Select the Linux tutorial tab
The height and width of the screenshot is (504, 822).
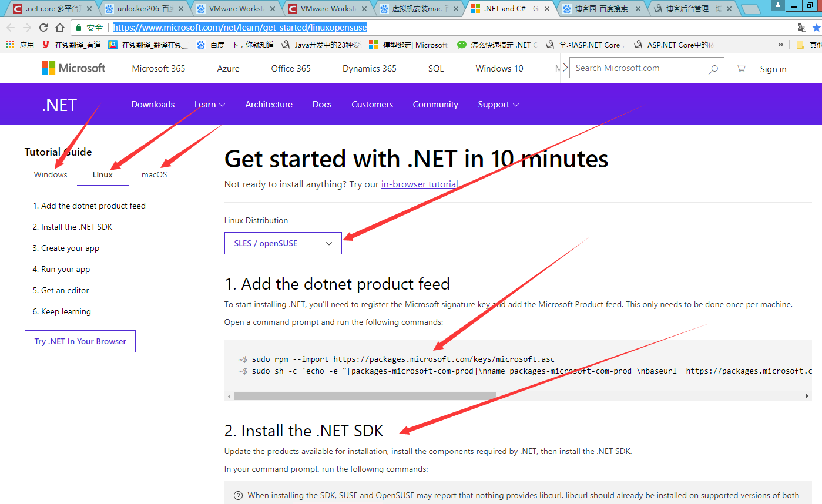click(103, 174)
